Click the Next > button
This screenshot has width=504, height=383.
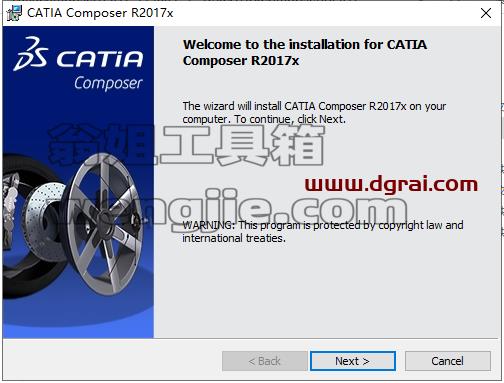(353, 361)
